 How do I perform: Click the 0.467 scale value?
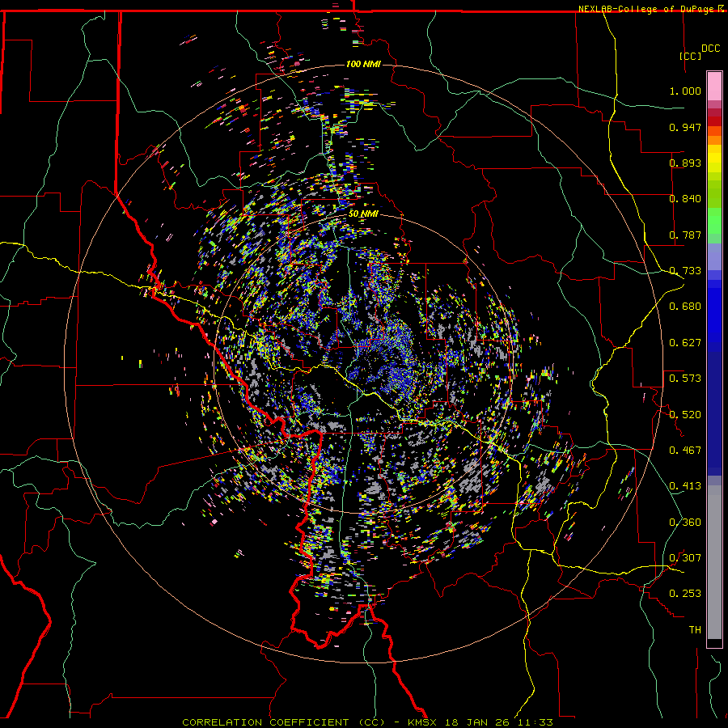point(685,450)
